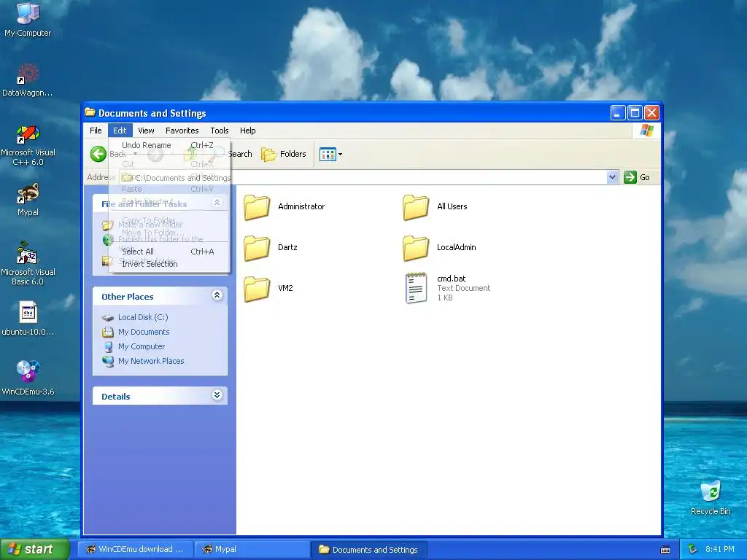Select the LocalAdmin folder

438,248
